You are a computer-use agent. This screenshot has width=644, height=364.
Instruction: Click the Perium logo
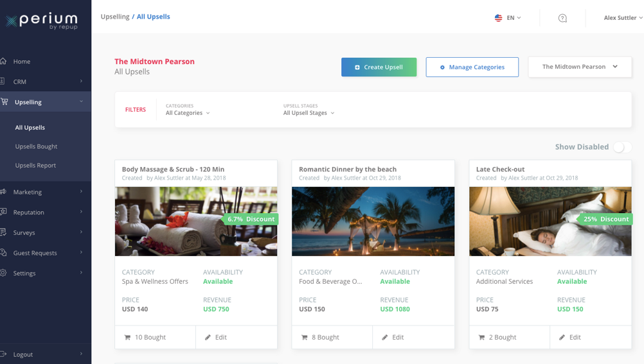tap(42, 21)
